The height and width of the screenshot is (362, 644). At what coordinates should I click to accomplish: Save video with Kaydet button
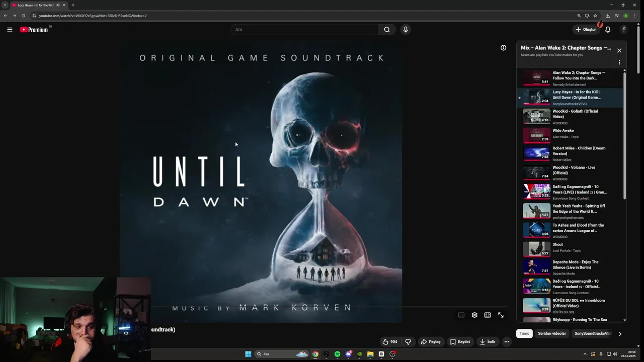tap(460, 342)
